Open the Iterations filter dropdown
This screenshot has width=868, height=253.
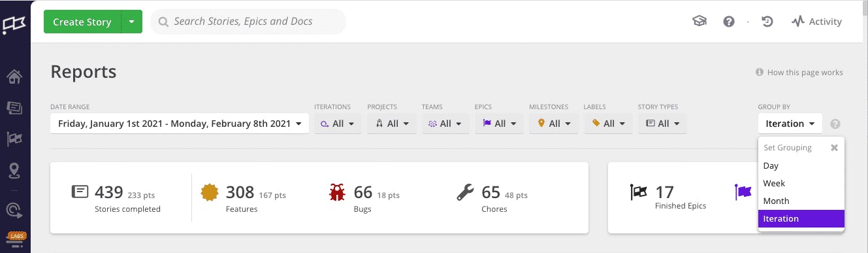point(338,124)
